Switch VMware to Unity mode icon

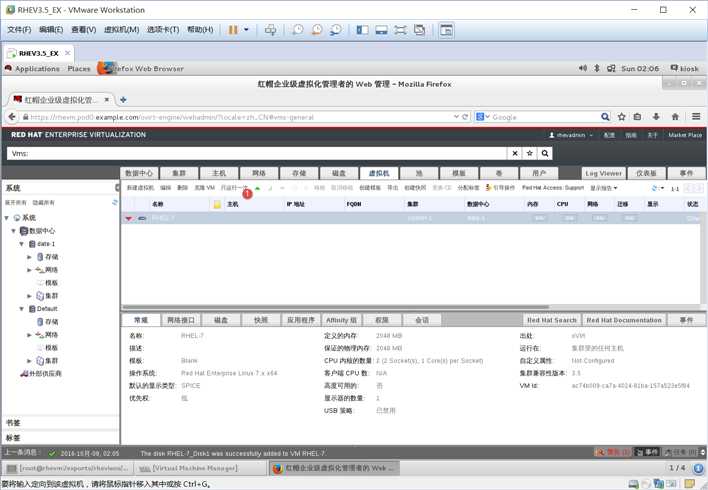click(419, 30)
